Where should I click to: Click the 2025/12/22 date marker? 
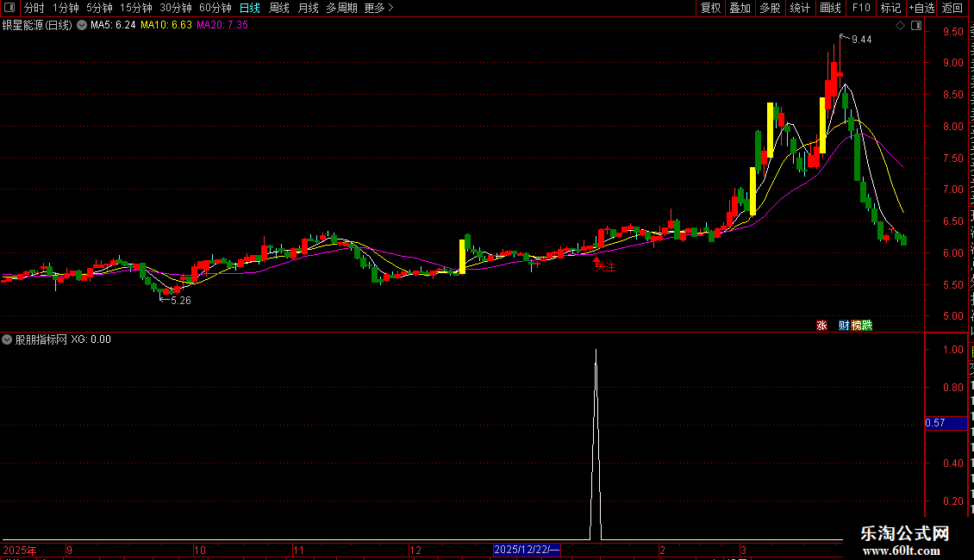pos(527,550)
